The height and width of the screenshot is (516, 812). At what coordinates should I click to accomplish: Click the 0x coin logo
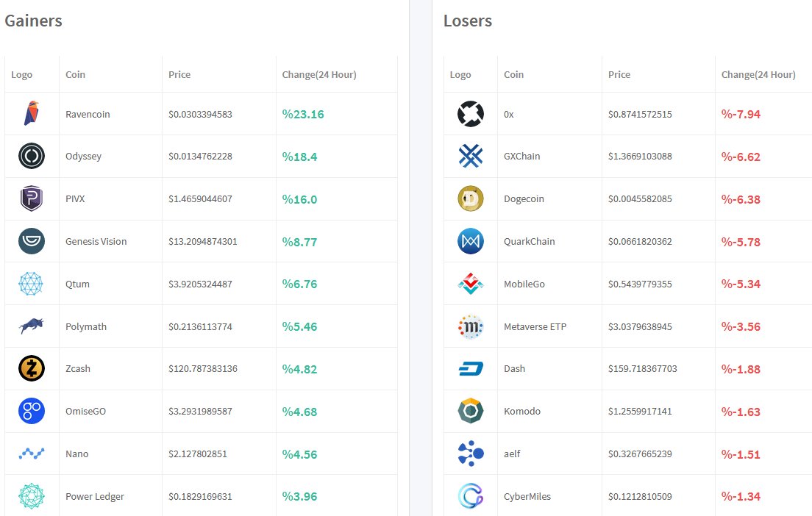pyautogui.click(x=471, y=113)
